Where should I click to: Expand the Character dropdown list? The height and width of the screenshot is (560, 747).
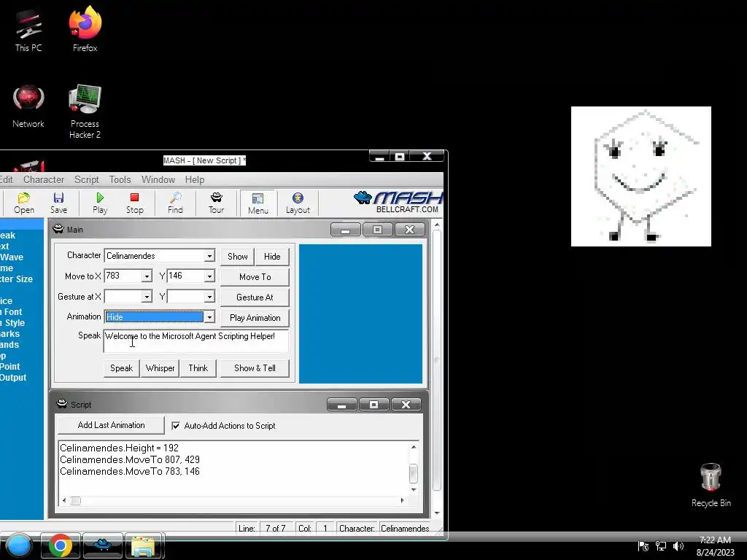[209, 256]
